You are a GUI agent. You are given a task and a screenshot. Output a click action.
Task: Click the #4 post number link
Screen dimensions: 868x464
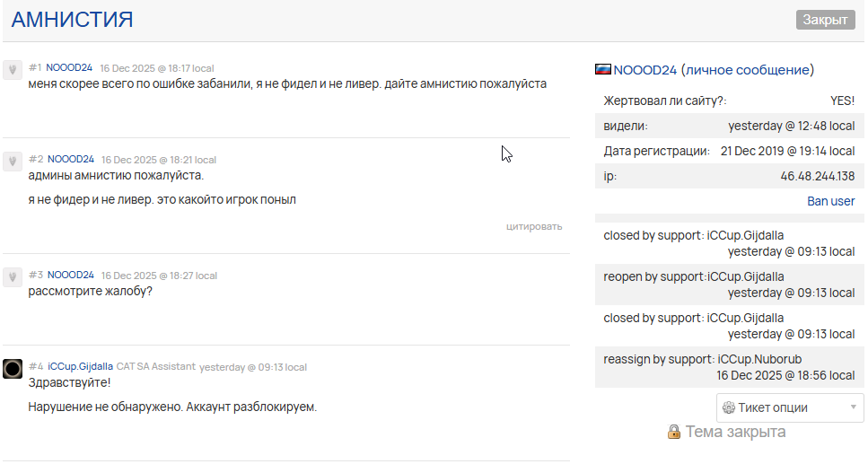tap(36, 366)
